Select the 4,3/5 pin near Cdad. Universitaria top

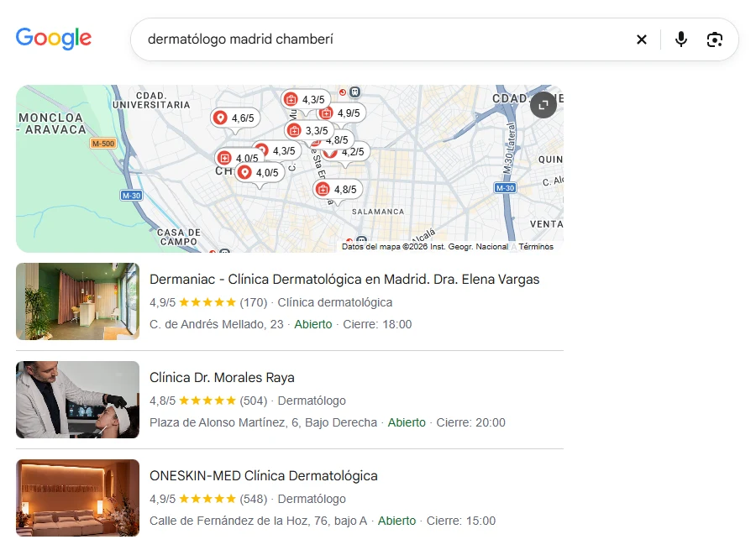[x=306, y=100]
